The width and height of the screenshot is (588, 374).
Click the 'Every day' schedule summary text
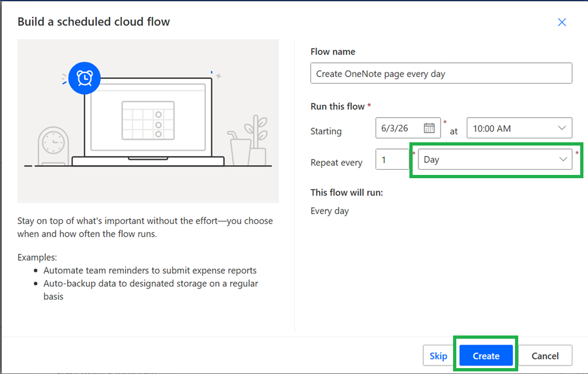click(330, 211)
